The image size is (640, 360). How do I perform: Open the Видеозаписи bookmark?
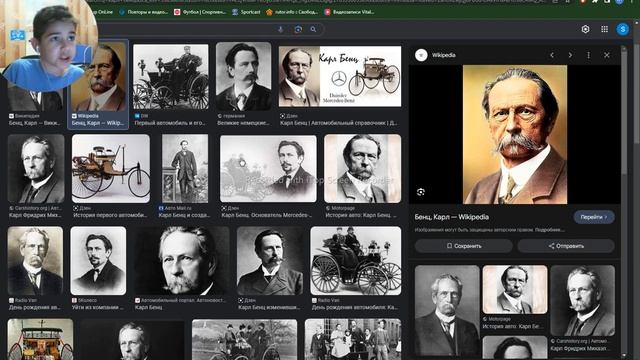tap(349, 12)
